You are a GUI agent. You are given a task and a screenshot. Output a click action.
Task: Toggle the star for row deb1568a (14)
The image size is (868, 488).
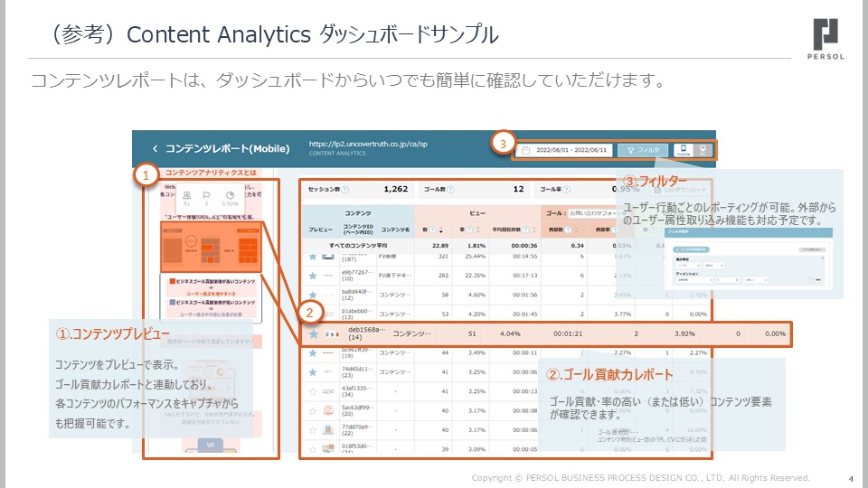(x=314, y=334)
